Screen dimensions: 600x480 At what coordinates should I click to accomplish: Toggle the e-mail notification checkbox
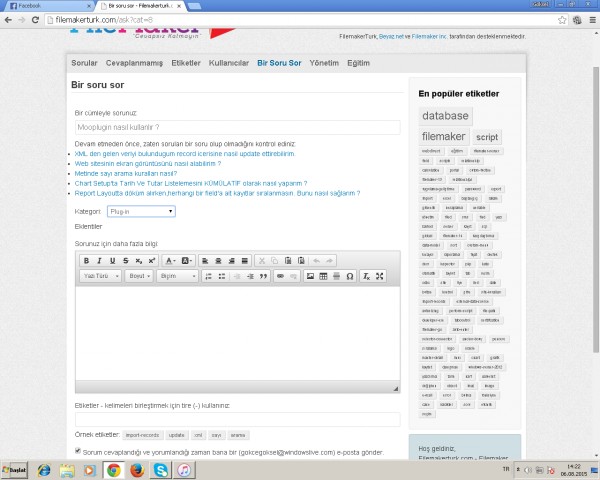[78, 451]
